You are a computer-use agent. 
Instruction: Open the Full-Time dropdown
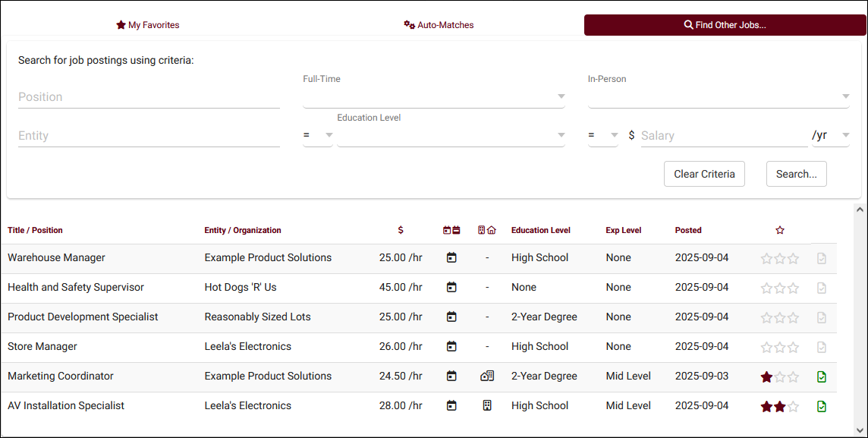point(433,96)
